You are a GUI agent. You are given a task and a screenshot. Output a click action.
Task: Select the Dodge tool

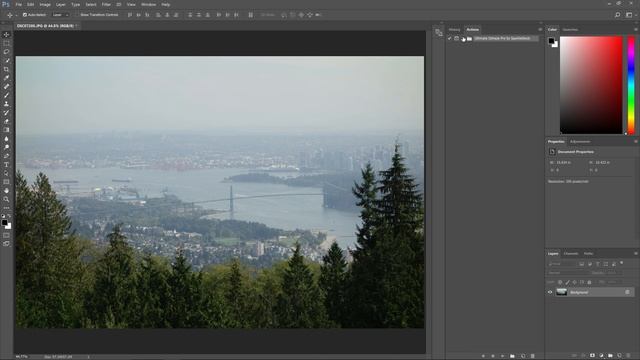click(x=6, y=147)
